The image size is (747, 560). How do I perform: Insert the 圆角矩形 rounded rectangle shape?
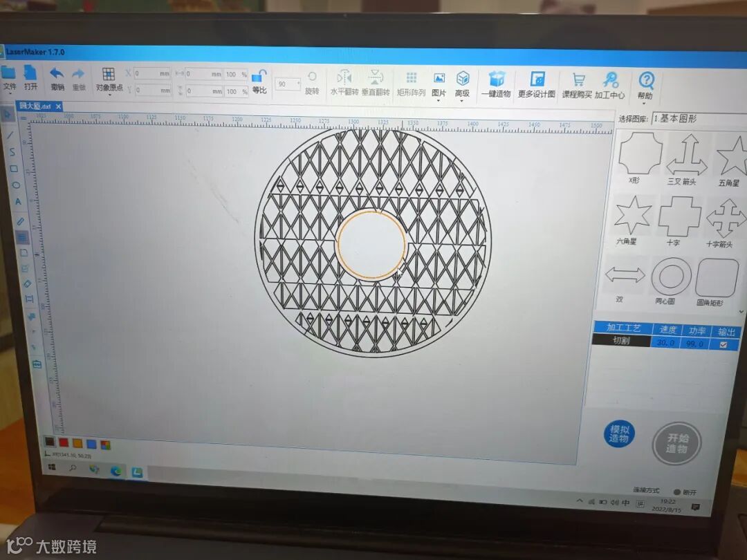pyautogui.click(x=717, y=278)
